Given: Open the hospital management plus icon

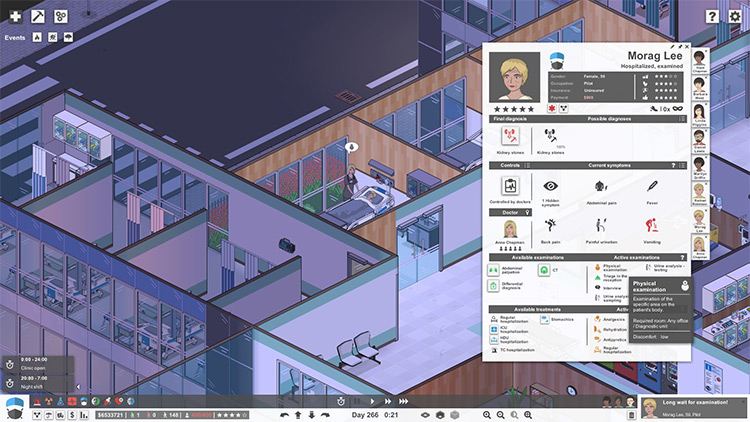Looking at the screenshot, I should [15, 16].
